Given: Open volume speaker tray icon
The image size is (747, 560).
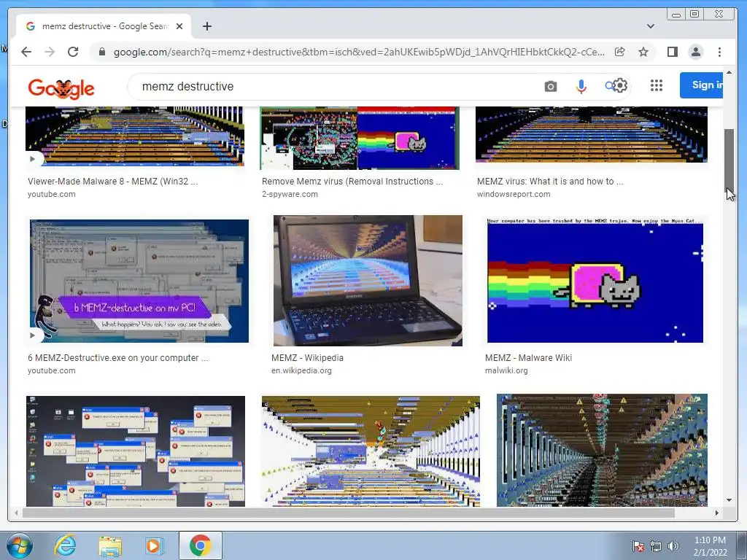Looking at the screenshot, I should tap(673, 546).
